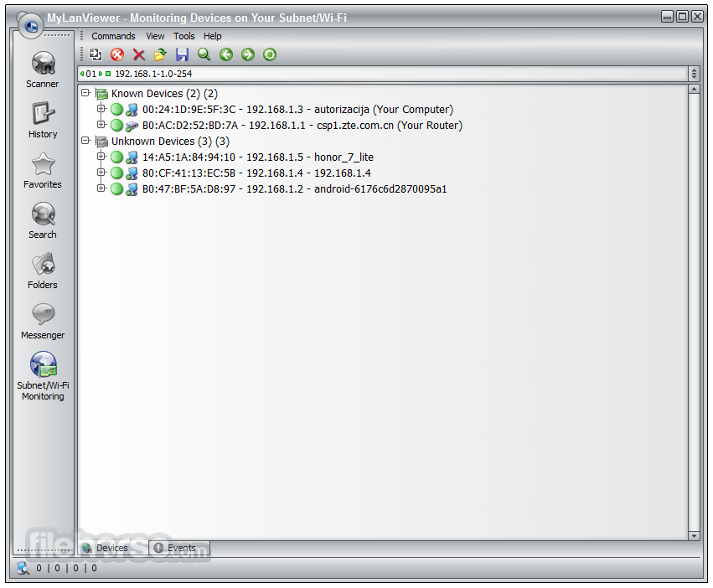Click the first toolbar icon with arrow
Screen dimensions: 713x588
pos(96,54)
